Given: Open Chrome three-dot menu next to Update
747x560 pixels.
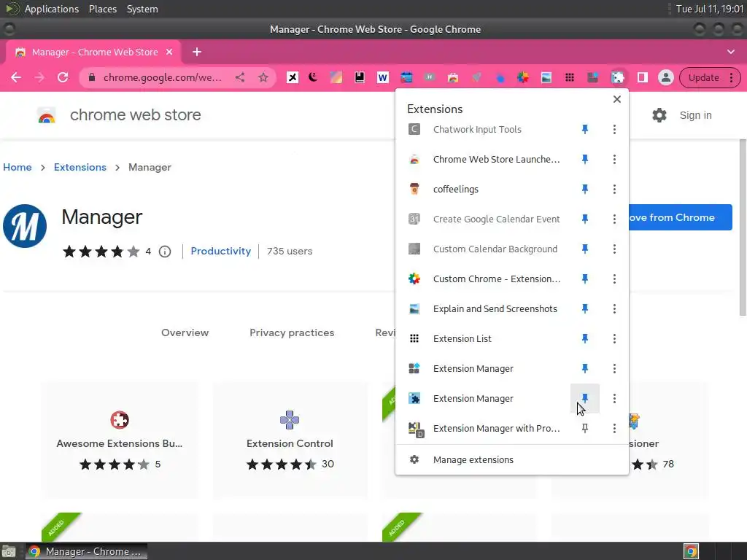Looking at the screenshot, I should [731, 77].
